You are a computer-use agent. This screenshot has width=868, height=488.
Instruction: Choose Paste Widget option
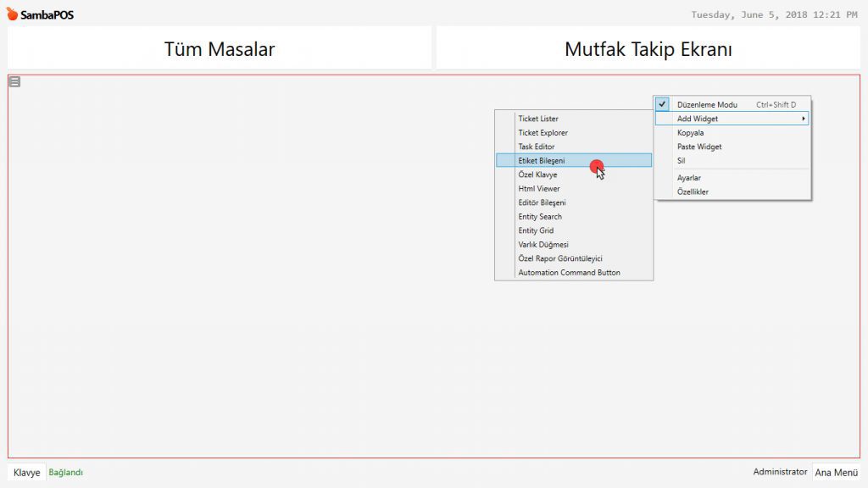click(x=699, y=147)
